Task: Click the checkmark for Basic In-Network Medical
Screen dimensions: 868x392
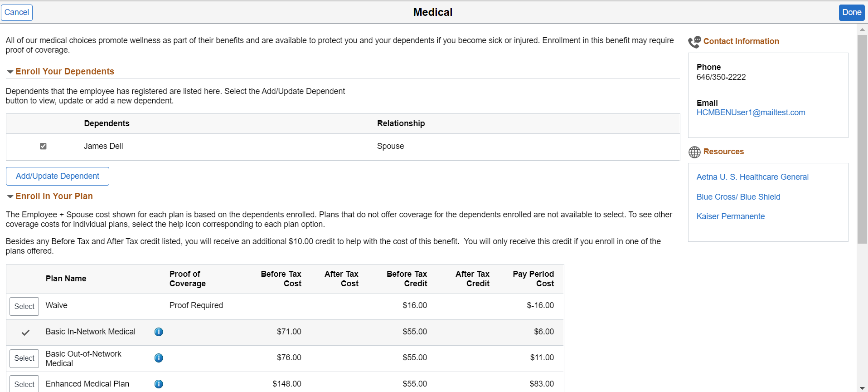Action: click(x=26, y=333)
